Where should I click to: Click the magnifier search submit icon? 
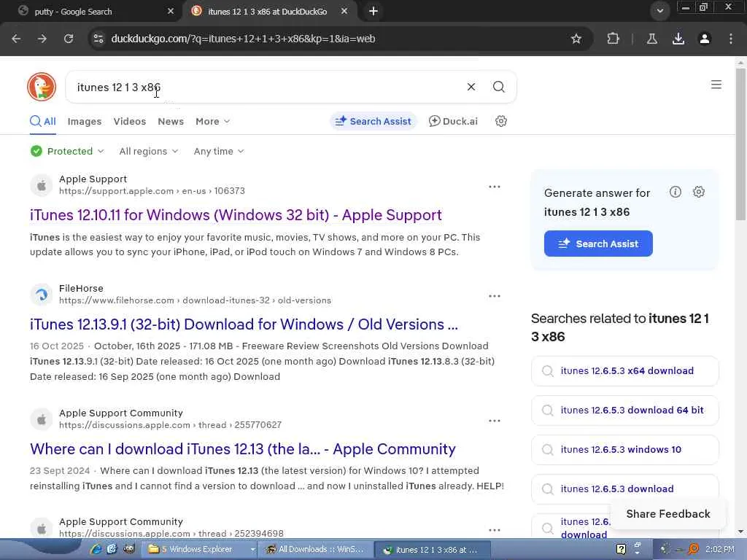point(498,87)
